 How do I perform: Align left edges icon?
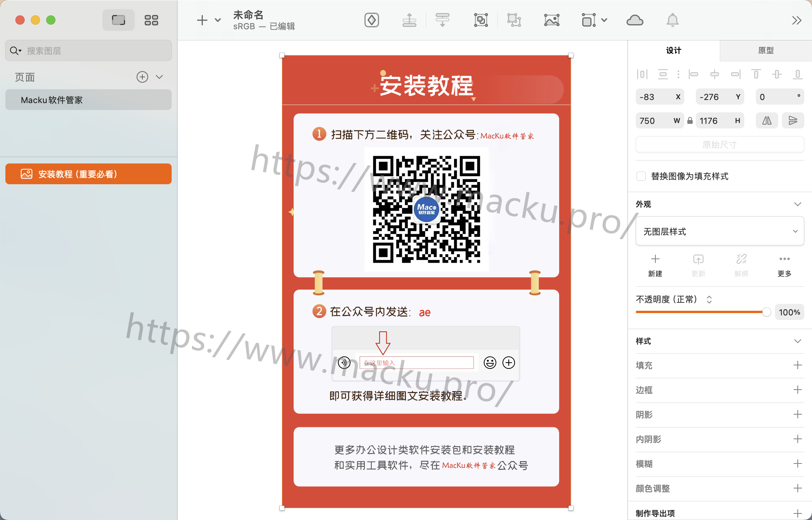point(693,74)
